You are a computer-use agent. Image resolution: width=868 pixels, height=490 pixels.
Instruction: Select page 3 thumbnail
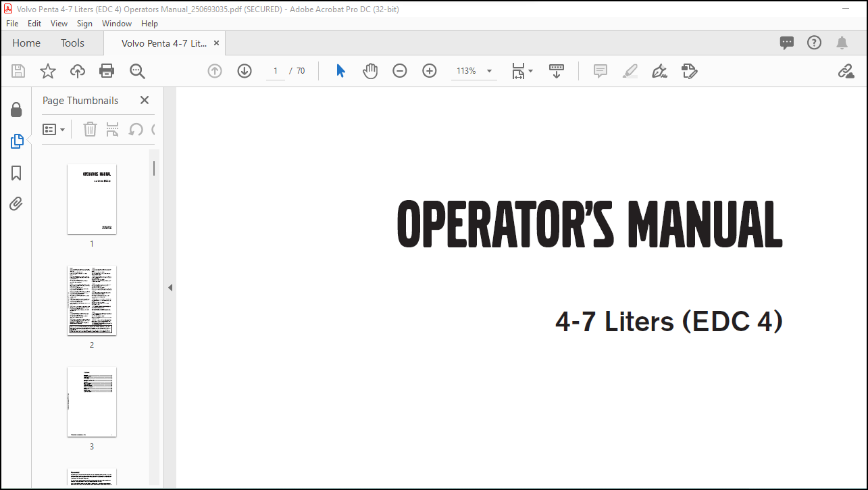pyautogui.click(x=92, y=402)
